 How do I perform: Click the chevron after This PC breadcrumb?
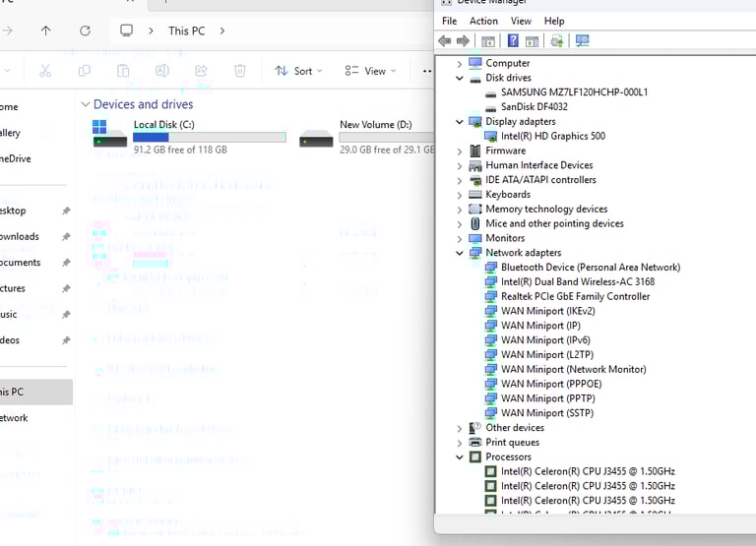coord(222,30)
